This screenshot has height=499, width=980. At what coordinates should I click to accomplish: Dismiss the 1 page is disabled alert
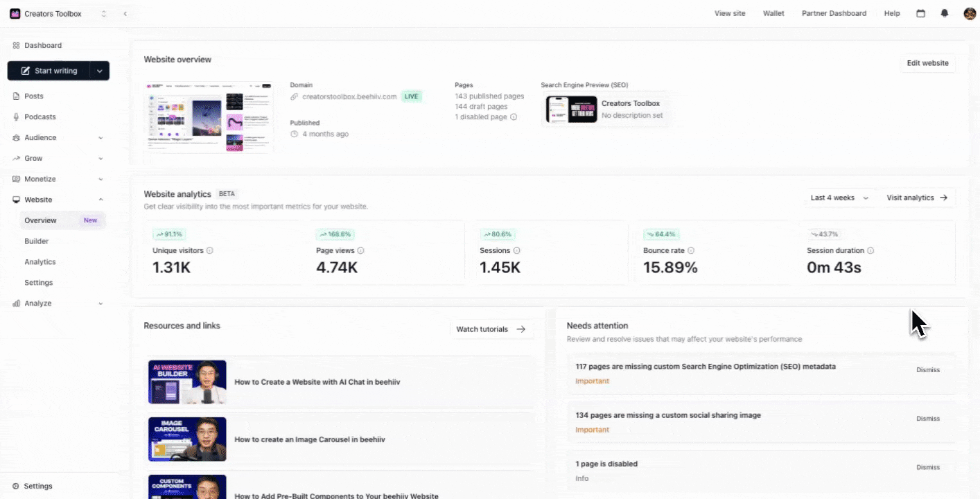928,467
